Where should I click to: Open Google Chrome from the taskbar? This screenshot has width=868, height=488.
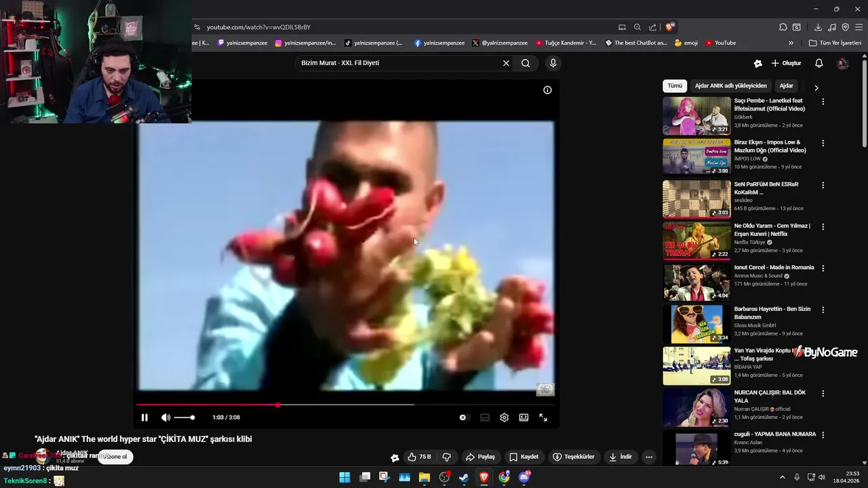click(x=504, y=477)
